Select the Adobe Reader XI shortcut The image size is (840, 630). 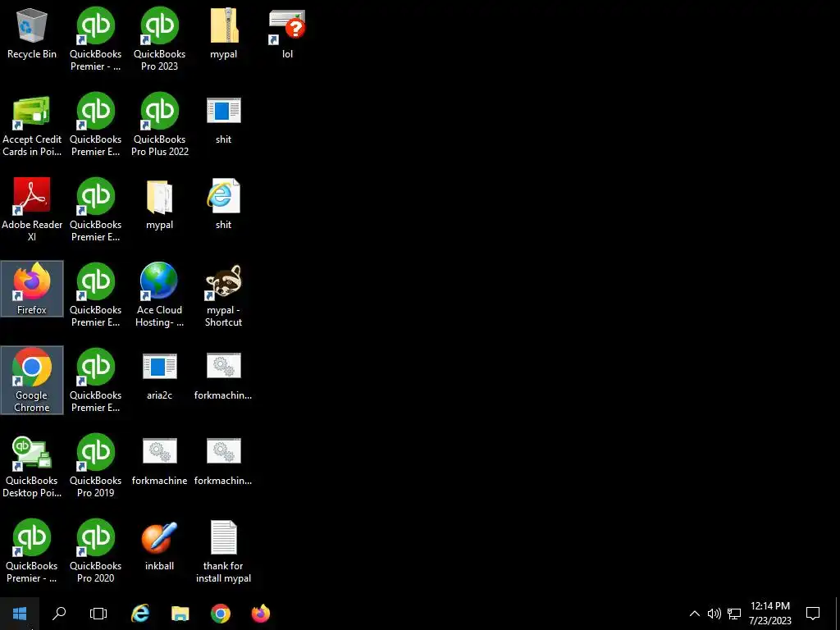pyautogui.click(x=32, y=211)
